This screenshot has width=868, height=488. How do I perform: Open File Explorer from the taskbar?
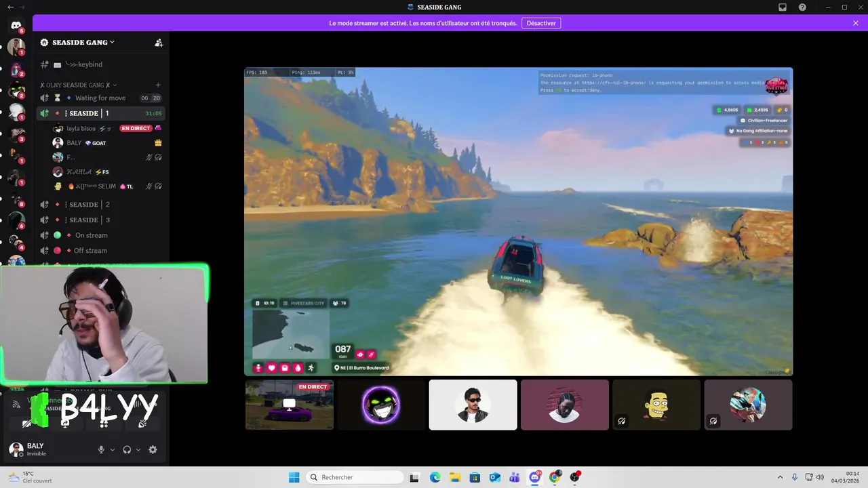tap(454, 477)
